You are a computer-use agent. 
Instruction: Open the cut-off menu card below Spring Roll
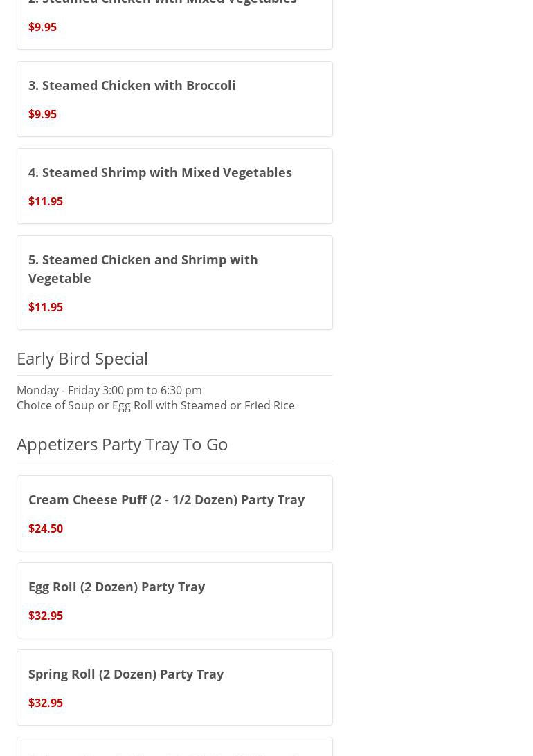[x=174, y=748]
